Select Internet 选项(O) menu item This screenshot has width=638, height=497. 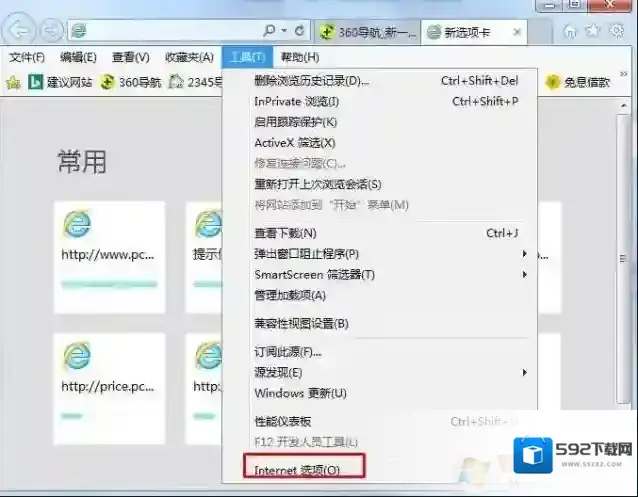tap(304, 467)
